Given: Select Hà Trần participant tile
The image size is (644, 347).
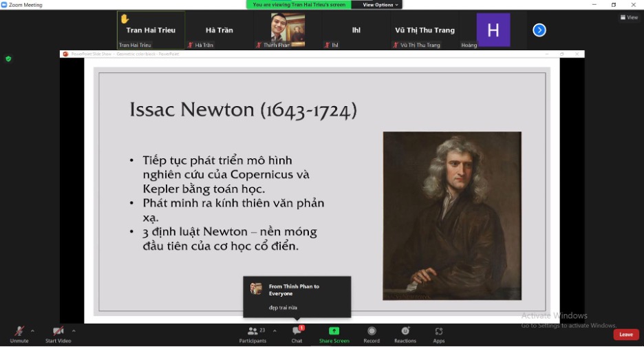Looking at the screenshot, I should tap(219, 30).
